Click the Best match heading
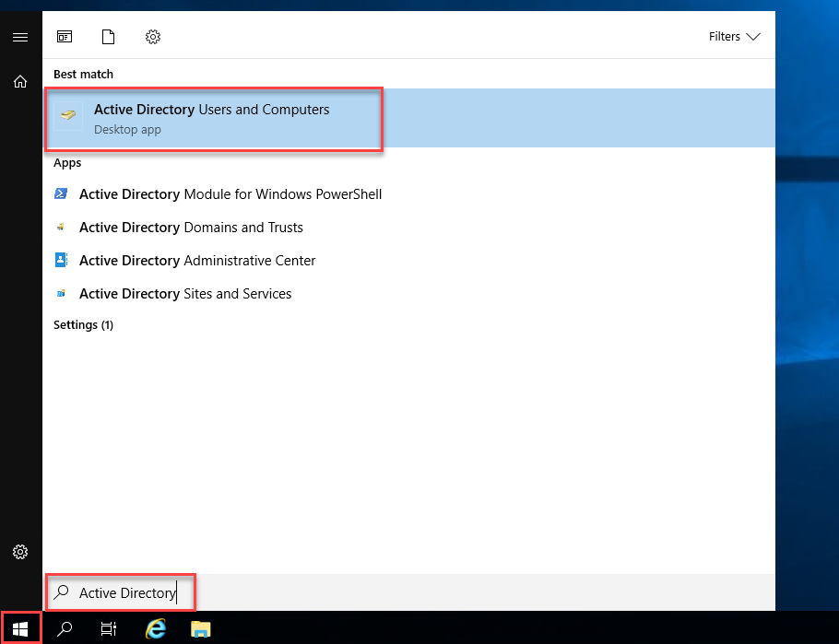839x644 pixels. pos(84,75)
